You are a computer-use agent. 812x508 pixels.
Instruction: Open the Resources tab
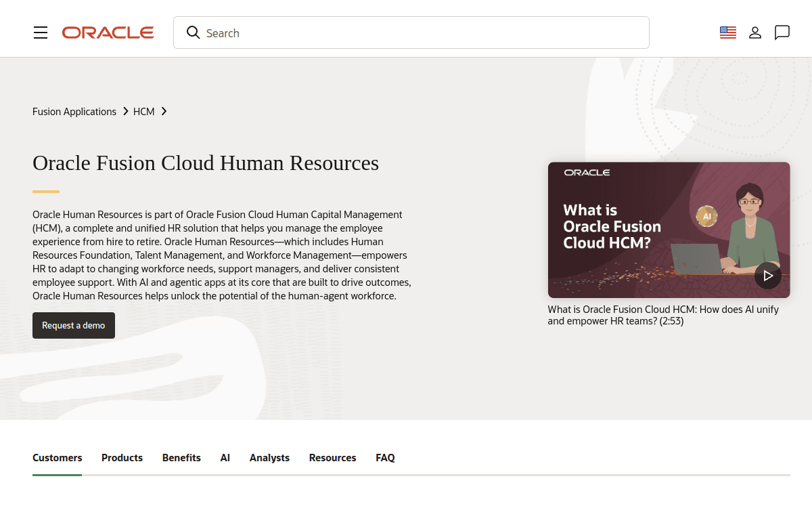[332, 458]
